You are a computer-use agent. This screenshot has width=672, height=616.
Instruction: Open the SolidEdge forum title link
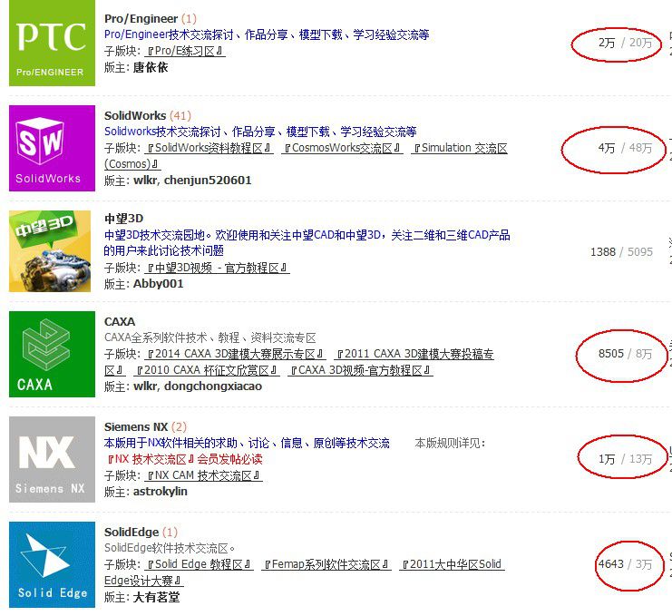click(131, 532)
